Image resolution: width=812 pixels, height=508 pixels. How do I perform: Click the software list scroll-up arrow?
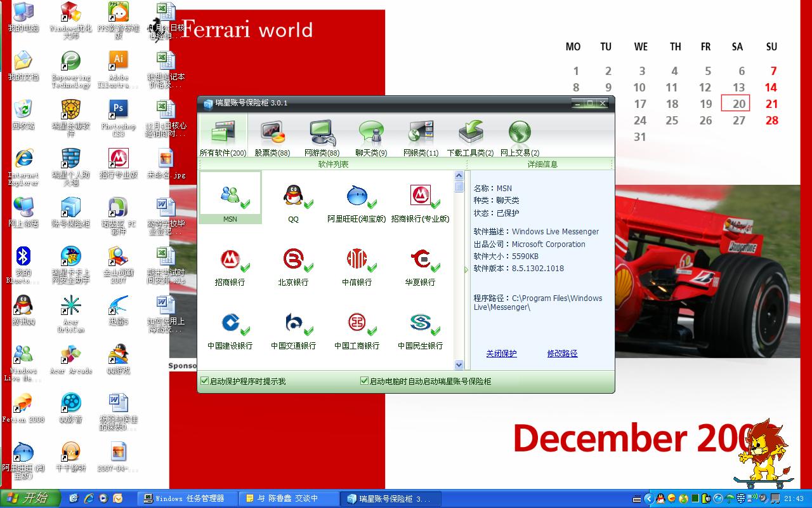(x=459, y=175)
